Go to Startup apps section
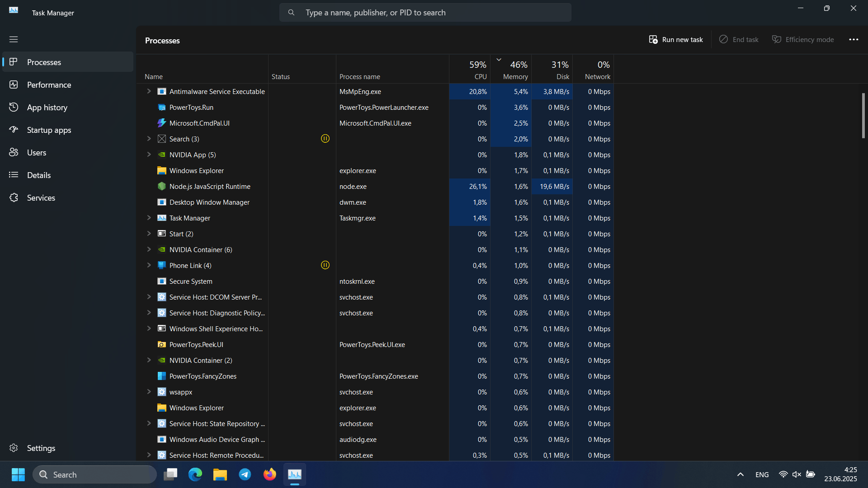 coord(49,130)
